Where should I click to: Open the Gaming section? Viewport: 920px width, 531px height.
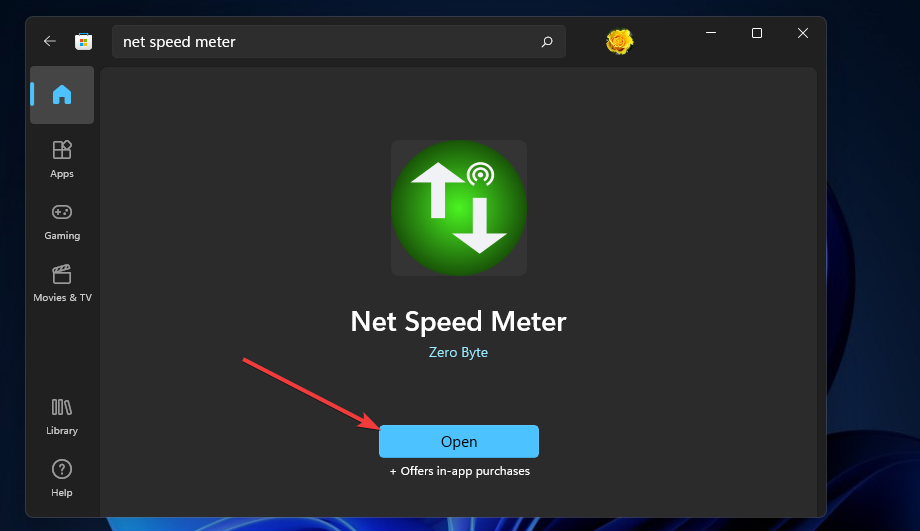(x=62, y=222)
